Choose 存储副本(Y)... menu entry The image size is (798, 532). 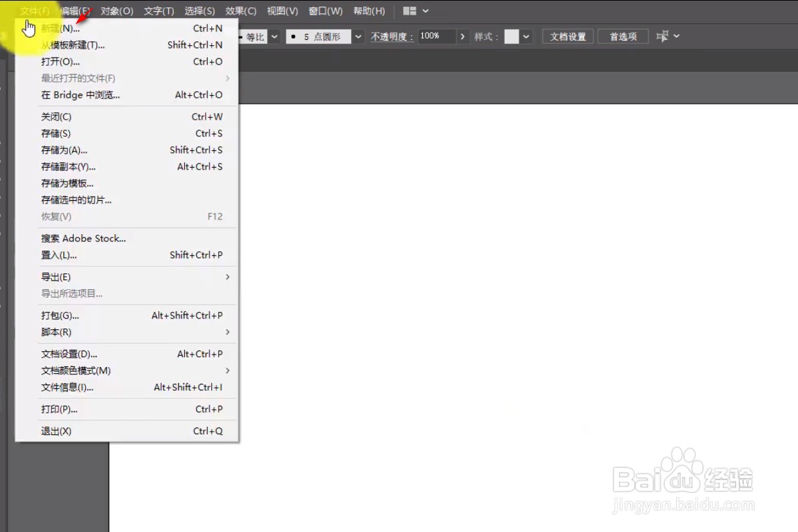pos(126,167)
